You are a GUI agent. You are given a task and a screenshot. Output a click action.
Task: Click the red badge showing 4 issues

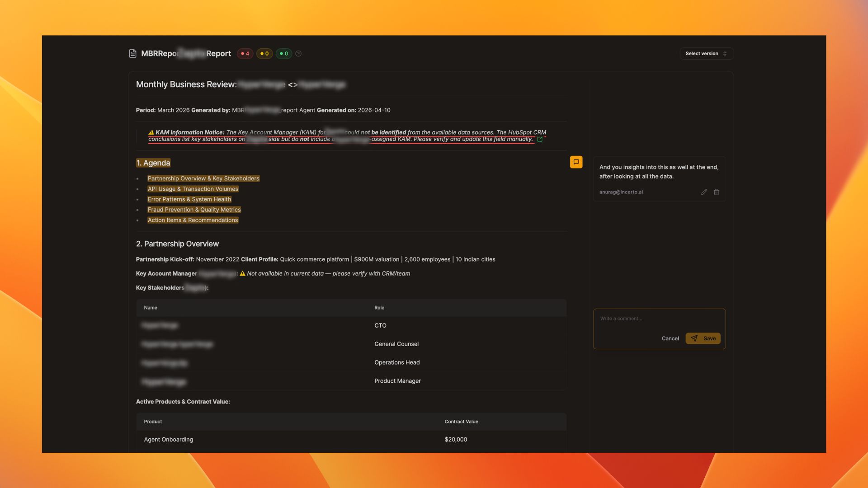tap(245, 54)
